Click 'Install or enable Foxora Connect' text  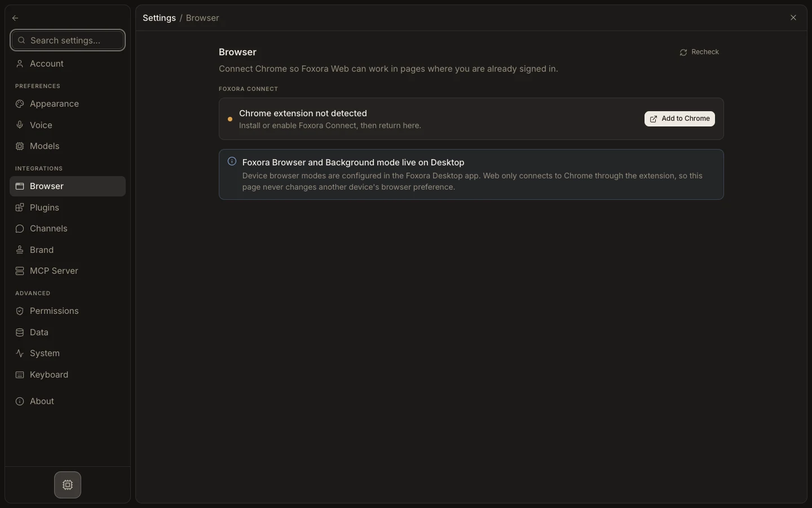click(x=330, y=125)
